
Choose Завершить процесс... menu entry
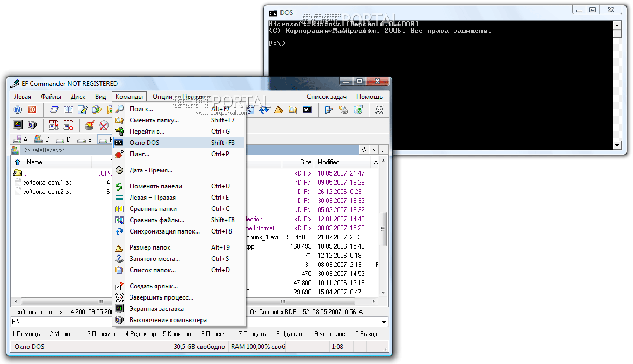(179, 297)
